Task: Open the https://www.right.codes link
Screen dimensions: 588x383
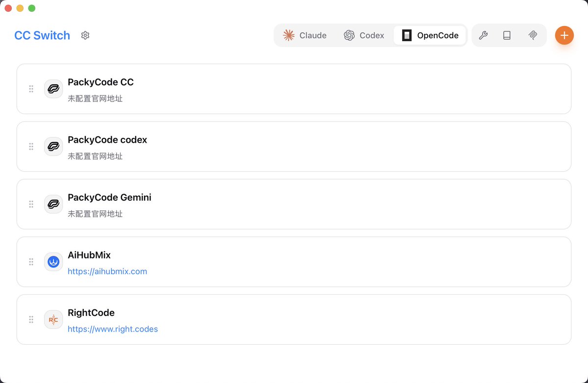Action: pyautogui.click(x=113, y=329)
